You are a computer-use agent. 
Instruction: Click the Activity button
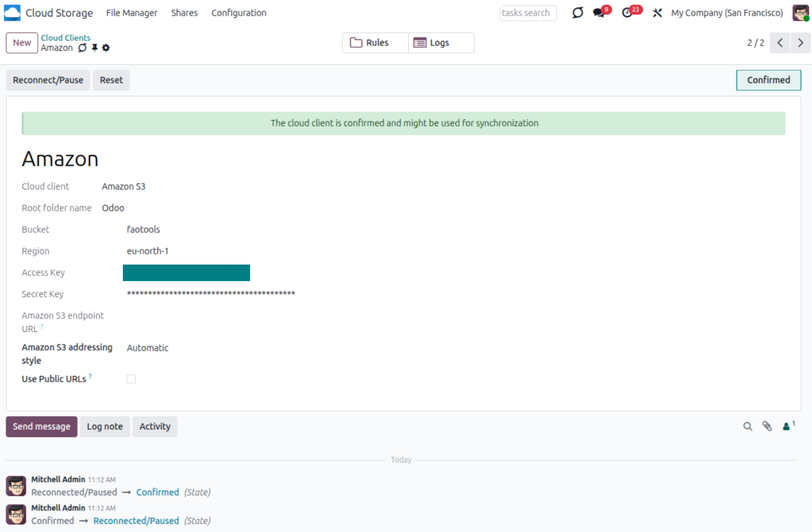pyautogui.click(x=154, y=427)
